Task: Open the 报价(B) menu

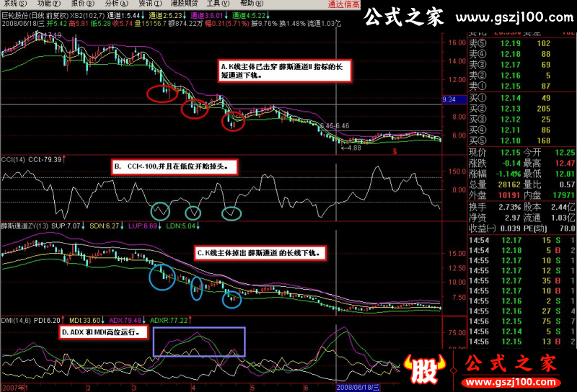Action: tap(82, 4)
